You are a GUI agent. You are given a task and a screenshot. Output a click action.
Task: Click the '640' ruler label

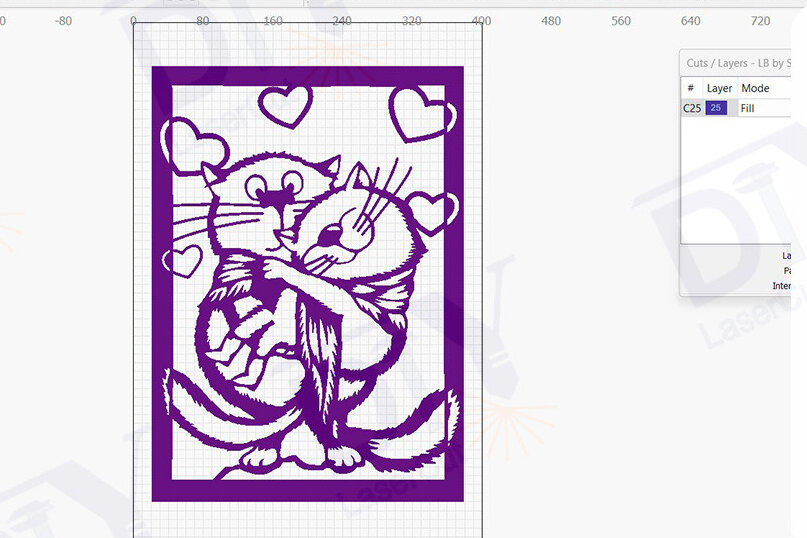(x=690, y=21)
